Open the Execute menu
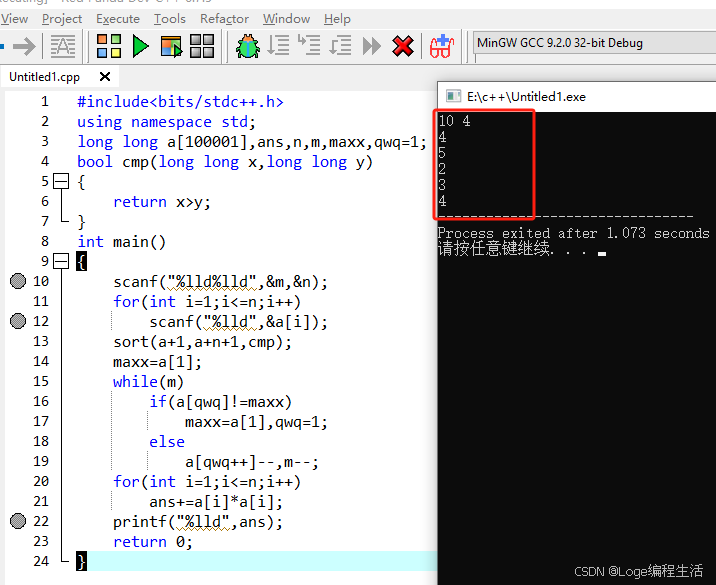This screenshot has width=716, height=585. [x=118, y=19]
